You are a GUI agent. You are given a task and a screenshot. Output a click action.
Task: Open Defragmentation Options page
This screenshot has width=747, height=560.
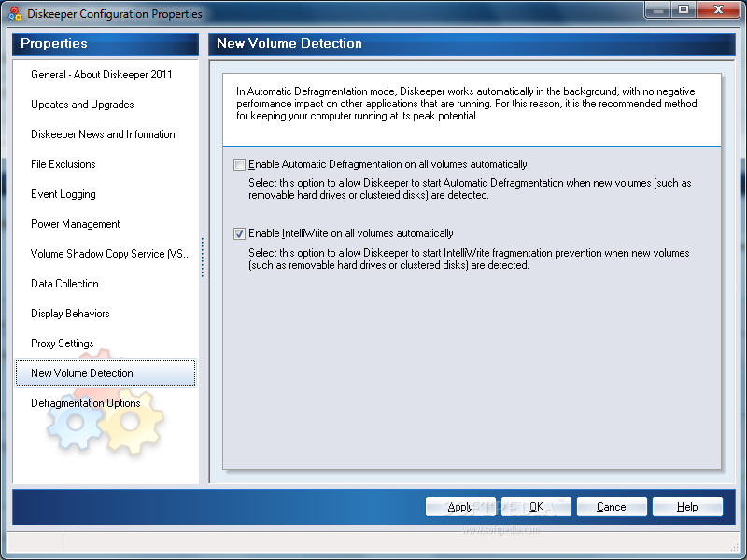click(x=86, y=403)
